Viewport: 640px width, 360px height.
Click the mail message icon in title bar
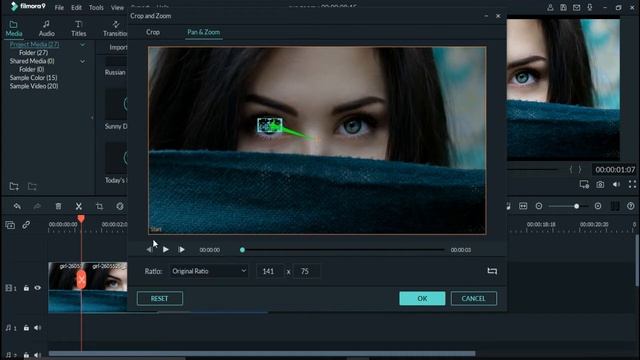pos(576,7)
